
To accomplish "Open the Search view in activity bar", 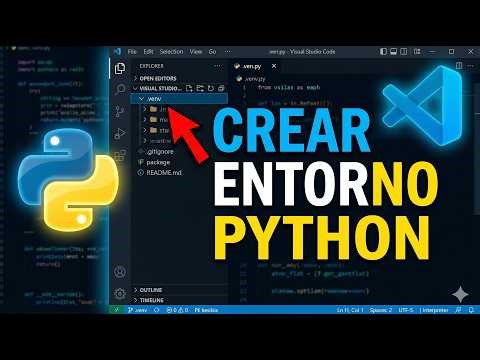I will 120,89.
